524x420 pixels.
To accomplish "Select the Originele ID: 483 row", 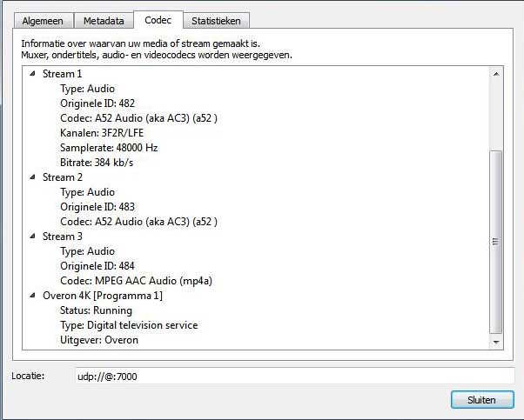I will tap(97, 207).
